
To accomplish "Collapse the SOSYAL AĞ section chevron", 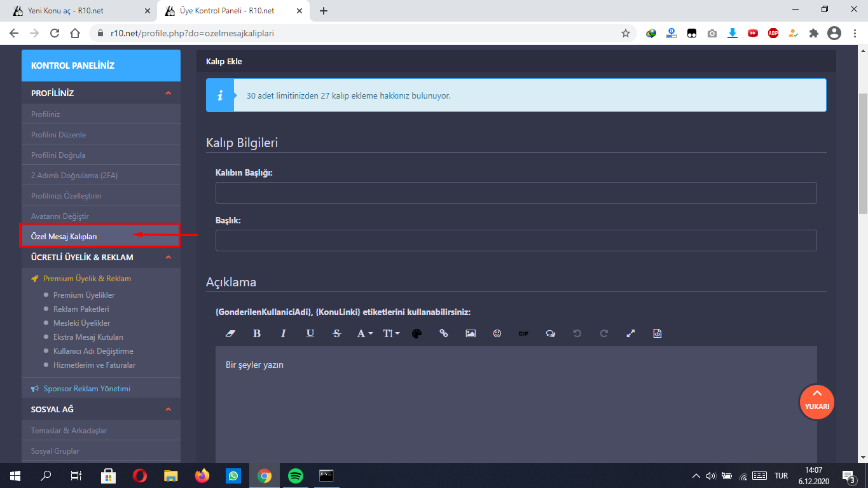I will click(x=169, y=409).
